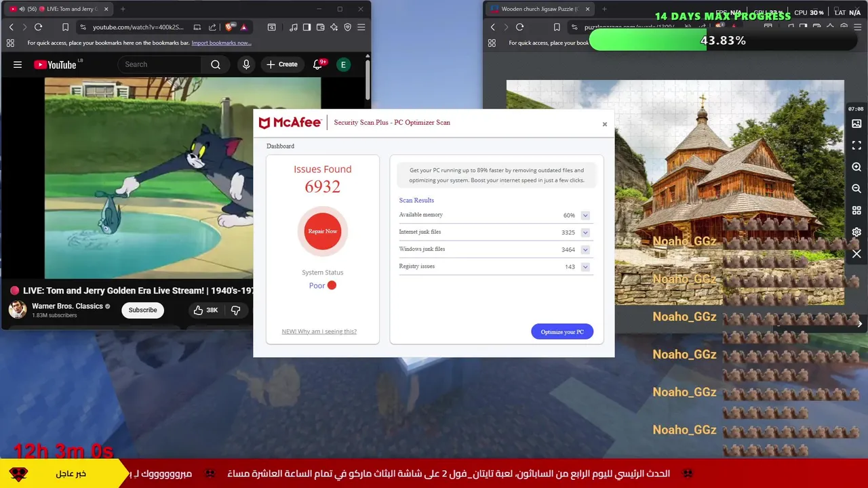Go back in the puzzle browser window
The width and height of the screenshot is (868, 488).
[x=492, y=27]
